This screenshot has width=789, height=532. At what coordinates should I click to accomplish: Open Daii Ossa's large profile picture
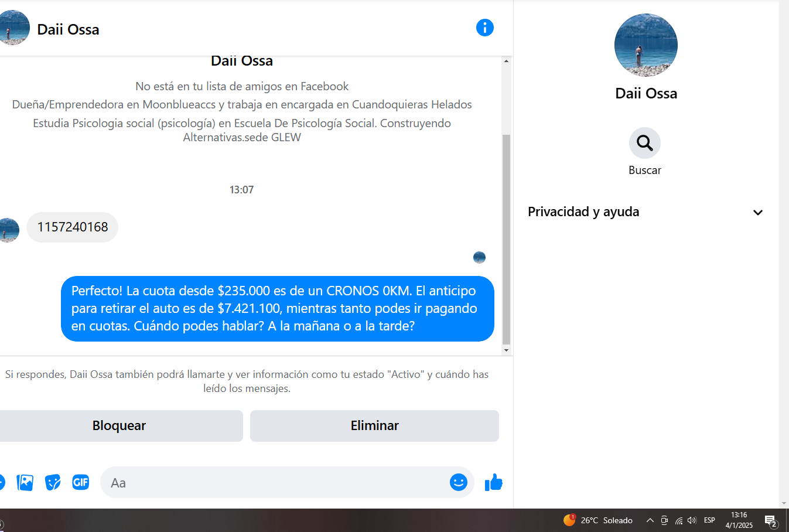[645, 45]
